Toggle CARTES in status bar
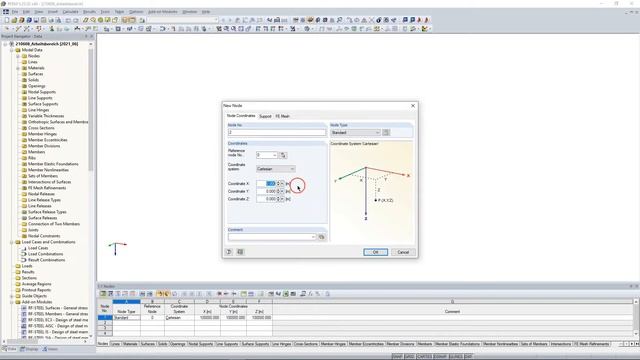 [424, 356]
